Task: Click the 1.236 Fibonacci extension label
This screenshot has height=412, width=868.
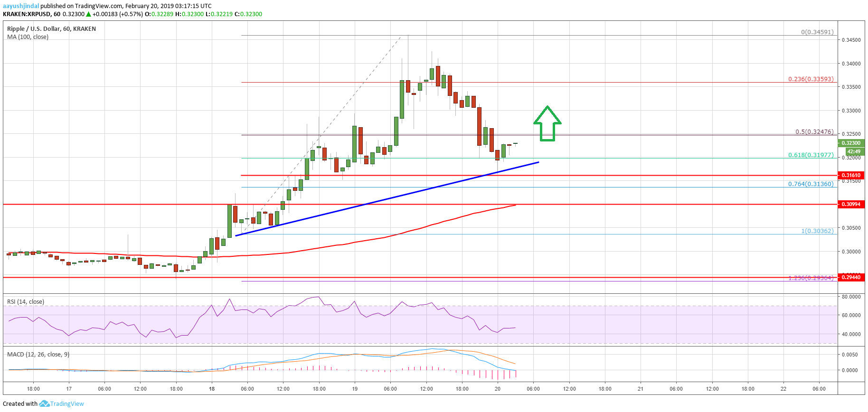Action: coord(811,278)
